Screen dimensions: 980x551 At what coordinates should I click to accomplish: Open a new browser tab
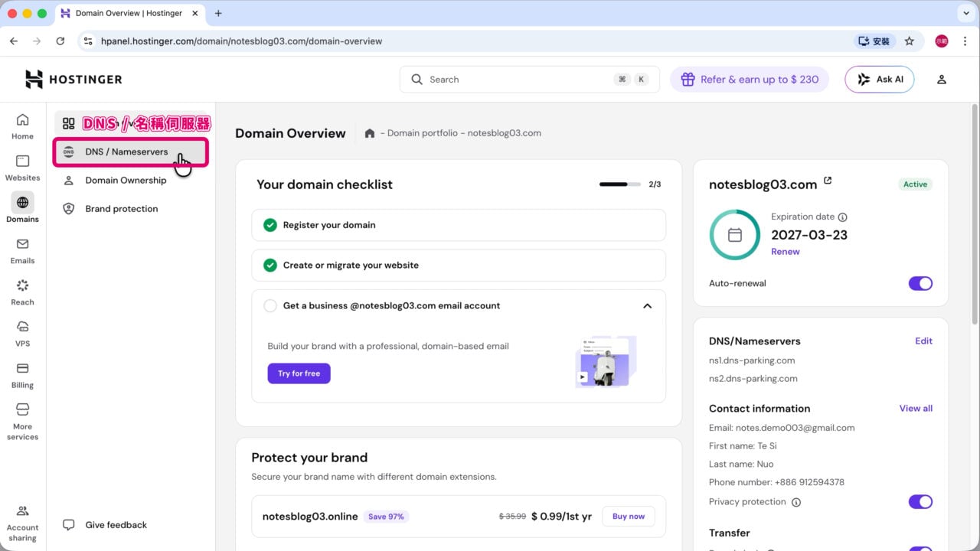(218, 13)
